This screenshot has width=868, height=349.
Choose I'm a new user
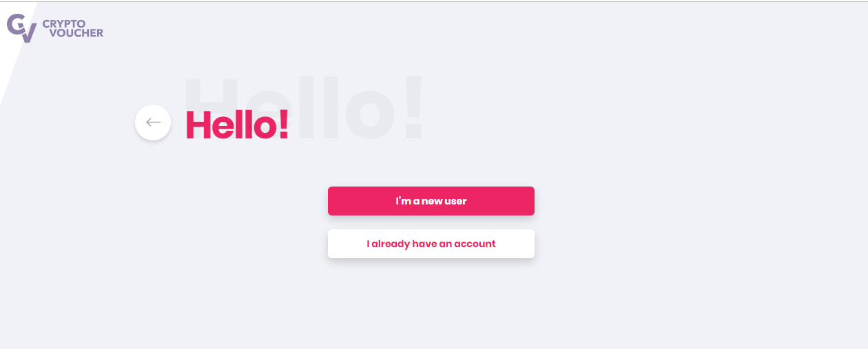[431, 201]
